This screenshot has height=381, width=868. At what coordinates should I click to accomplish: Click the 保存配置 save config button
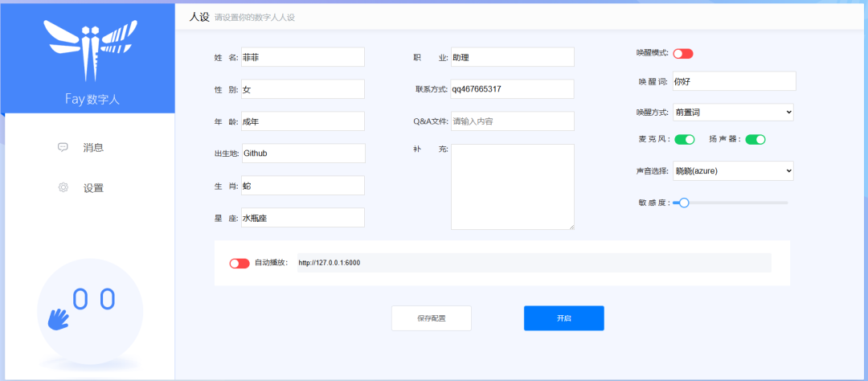(431, 318)
